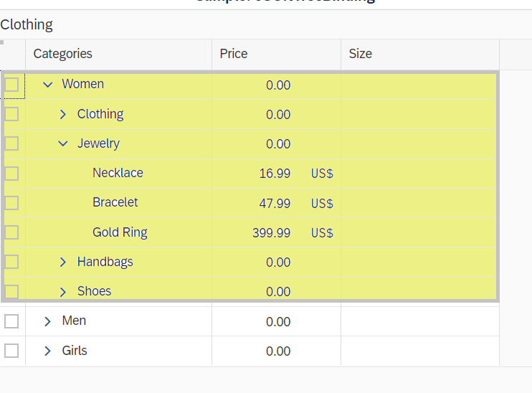Expand the Clothing subcategory

pos(63,115)
